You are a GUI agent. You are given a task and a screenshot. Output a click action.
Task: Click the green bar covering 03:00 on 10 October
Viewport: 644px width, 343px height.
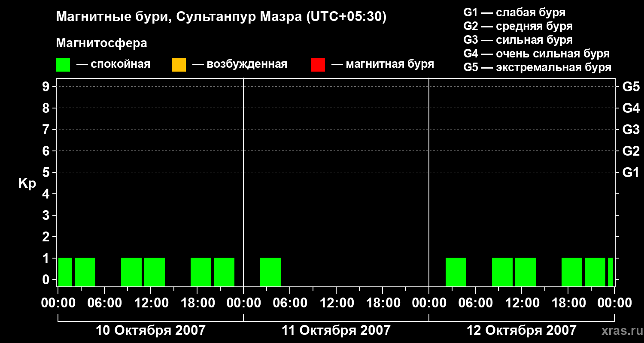(x=85, y=272)
